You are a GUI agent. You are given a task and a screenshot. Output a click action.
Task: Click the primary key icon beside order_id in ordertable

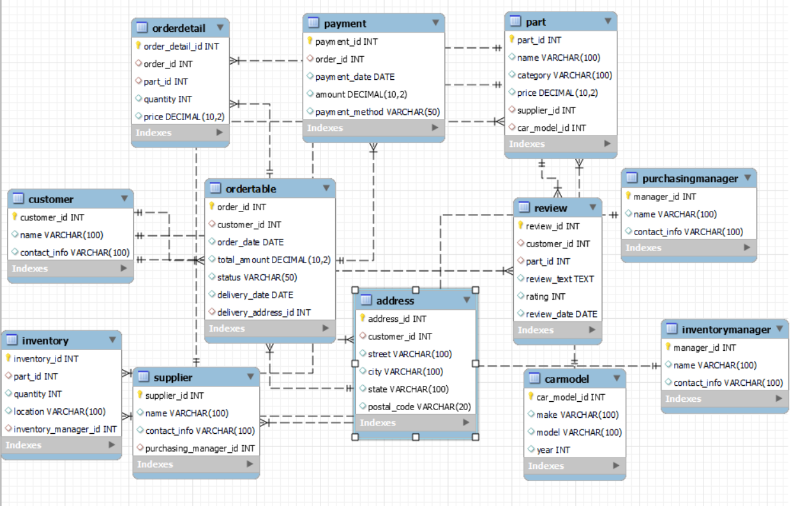point(211,207)
